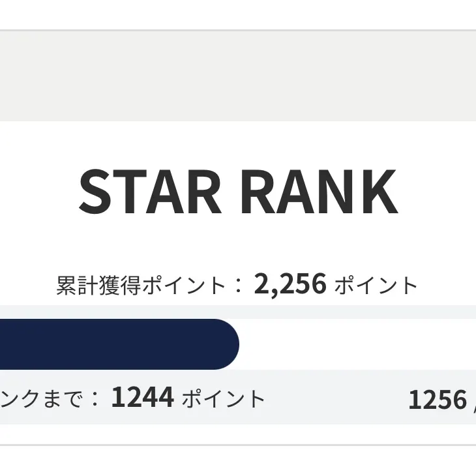Click the divider line above the gray banner
476x476 pixels.
point(238,30)
